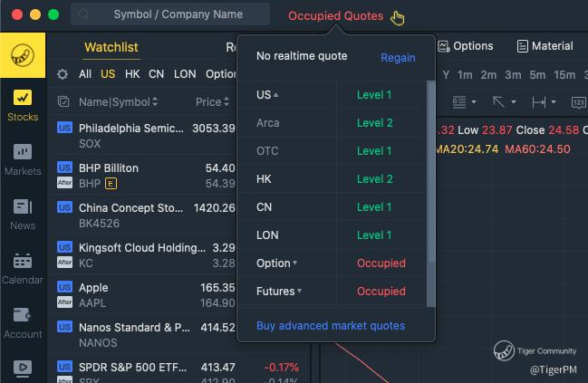This screenshot has height=383, width=588.
Task: Expand the US quote row in popup
Action: coord(267,95)
